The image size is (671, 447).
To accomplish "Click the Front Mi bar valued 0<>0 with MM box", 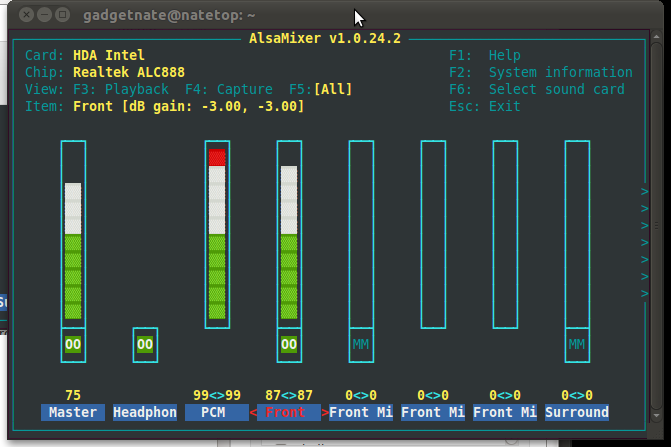I will point(361,234).
